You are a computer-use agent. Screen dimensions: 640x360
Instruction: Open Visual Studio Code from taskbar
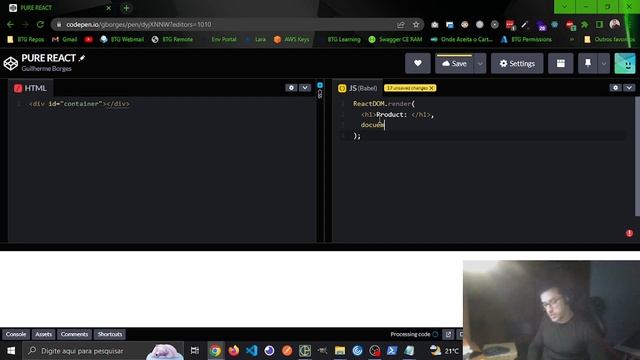coord(251,351)
